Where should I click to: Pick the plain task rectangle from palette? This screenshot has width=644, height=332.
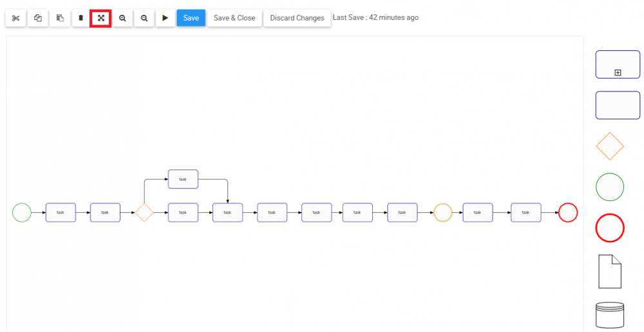pos(618,105)
